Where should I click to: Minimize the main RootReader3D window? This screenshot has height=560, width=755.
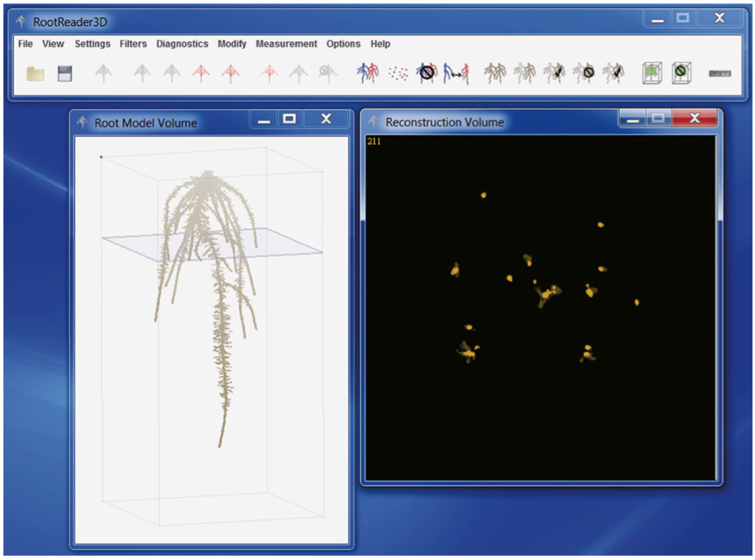[658, 19]
